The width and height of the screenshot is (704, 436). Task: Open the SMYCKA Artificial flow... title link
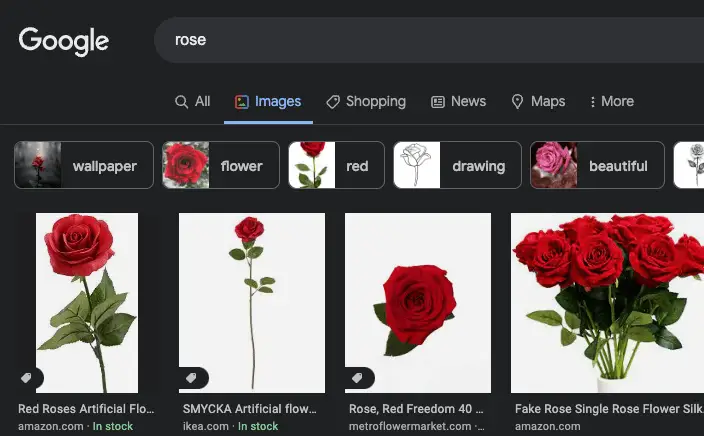click(x=250, y=409)
